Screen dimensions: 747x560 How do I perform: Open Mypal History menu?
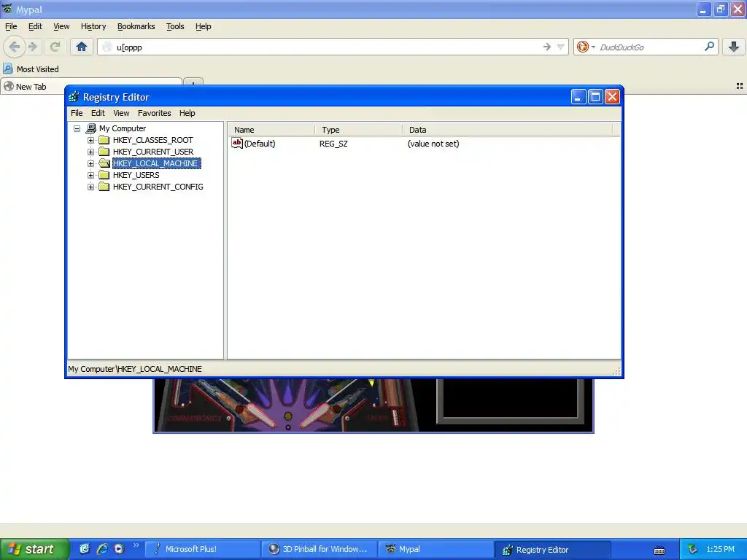coord(93,26)
